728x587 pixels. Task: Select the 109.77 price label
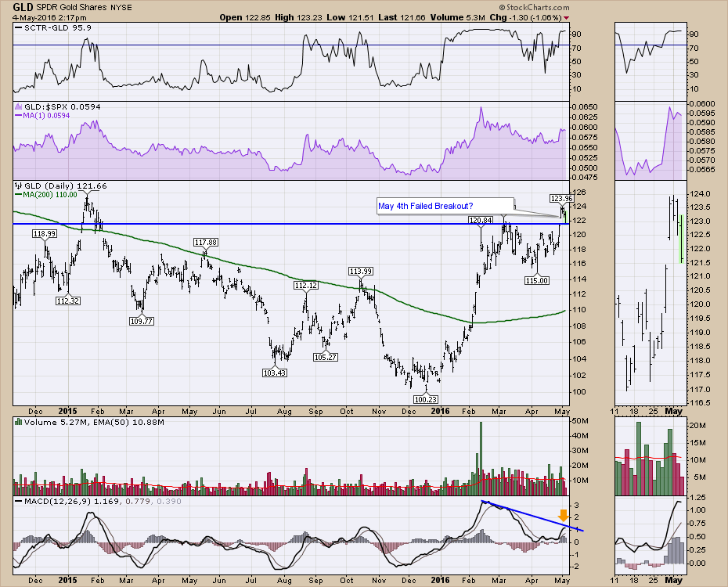click(141, 321)
